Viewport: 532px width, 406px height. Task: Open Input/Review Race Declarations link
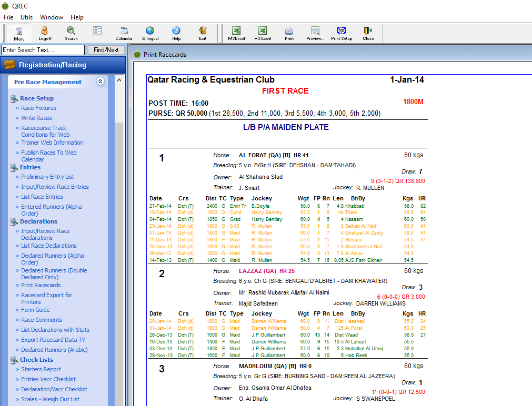[x=45, y=235]
